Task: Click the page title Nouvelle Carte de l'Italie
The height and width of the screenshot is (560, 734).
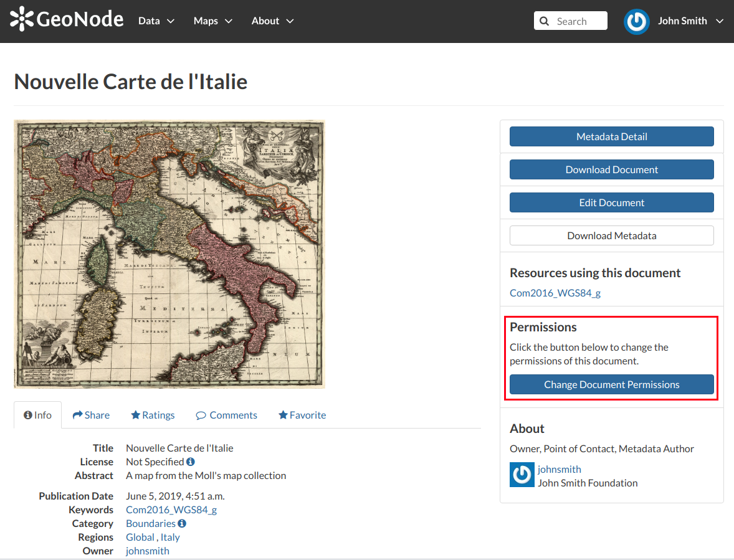Action: click(x=131, y=82)
